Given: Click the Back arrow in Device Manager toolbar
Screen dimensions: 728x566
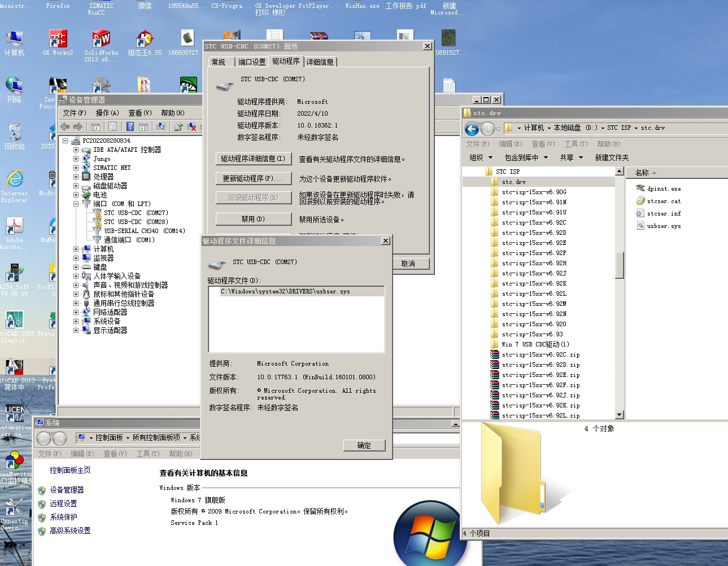Looking at the screenshot, I should pos(66,126).
